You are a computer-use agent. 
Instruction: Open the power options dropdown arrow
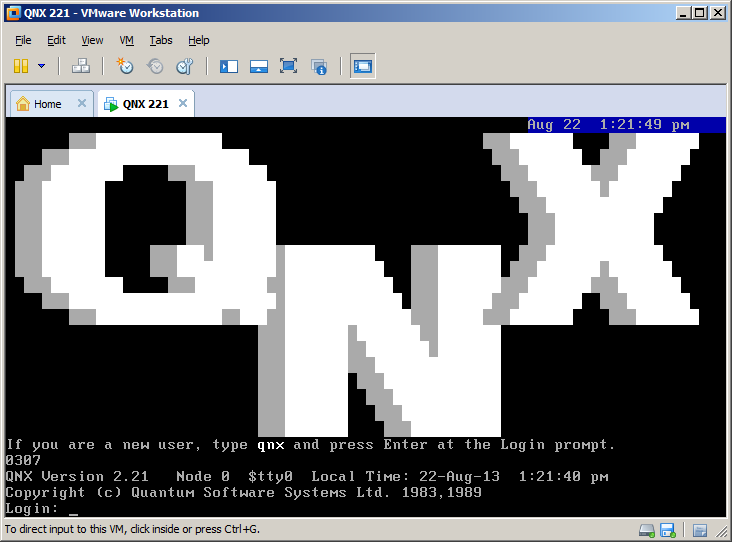click(x=42, y=66)
